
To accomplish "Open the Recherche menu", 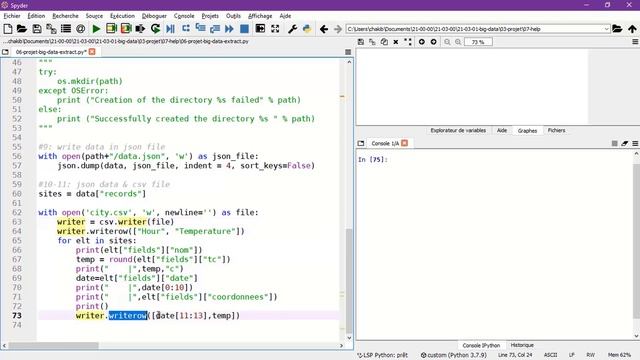I will (65, 16).
